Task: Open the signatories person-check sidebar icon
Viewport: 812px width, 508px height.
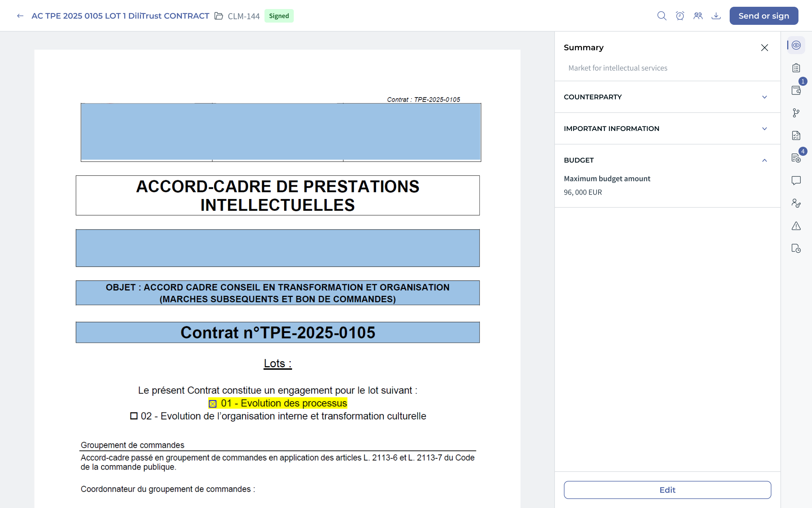Action: (796, 203)
